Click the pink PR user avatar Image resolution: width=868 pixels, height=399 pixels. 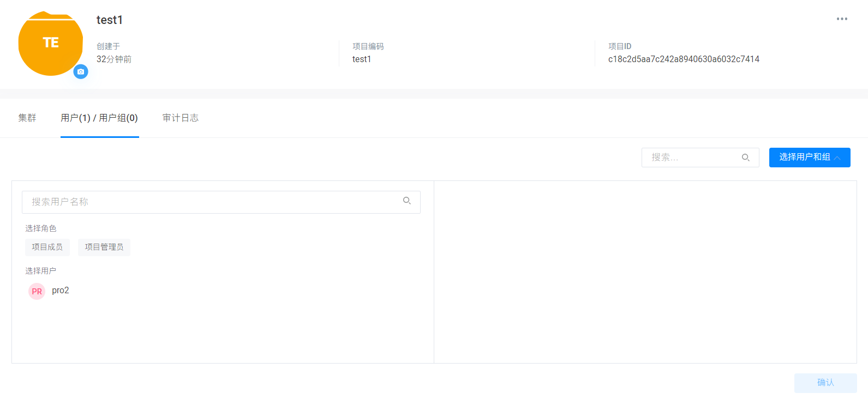click(37, 291)
